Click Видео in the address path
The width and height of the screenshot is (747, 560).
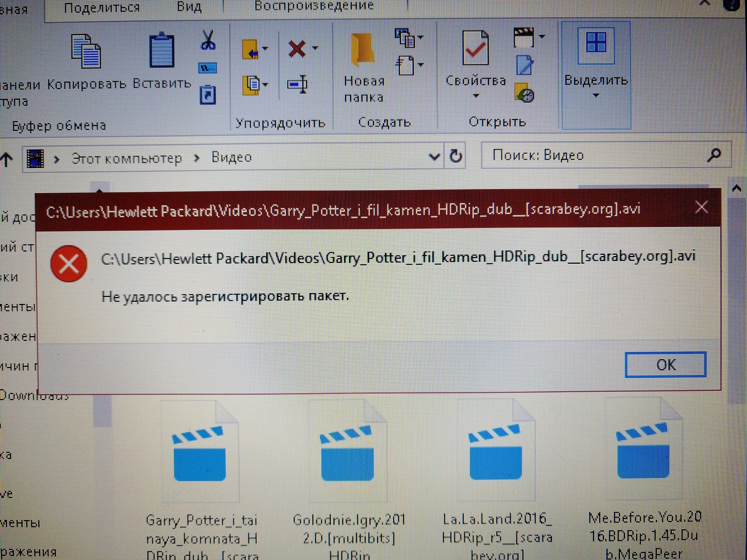coord(232,157)
